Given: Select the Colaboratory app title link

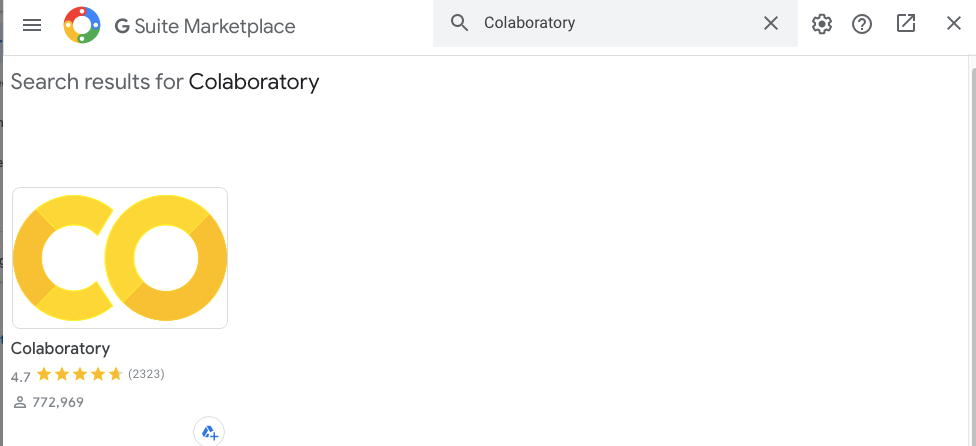Looking at the screenshot, I should coord(60,348).
